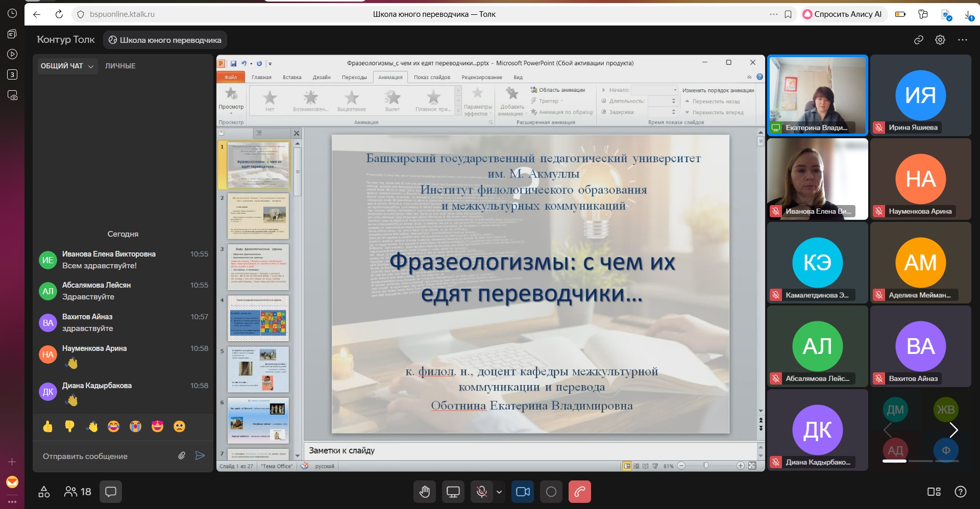Copy the meeting invite link icon
Screen dimensions: 980x509
click(918, 40)
